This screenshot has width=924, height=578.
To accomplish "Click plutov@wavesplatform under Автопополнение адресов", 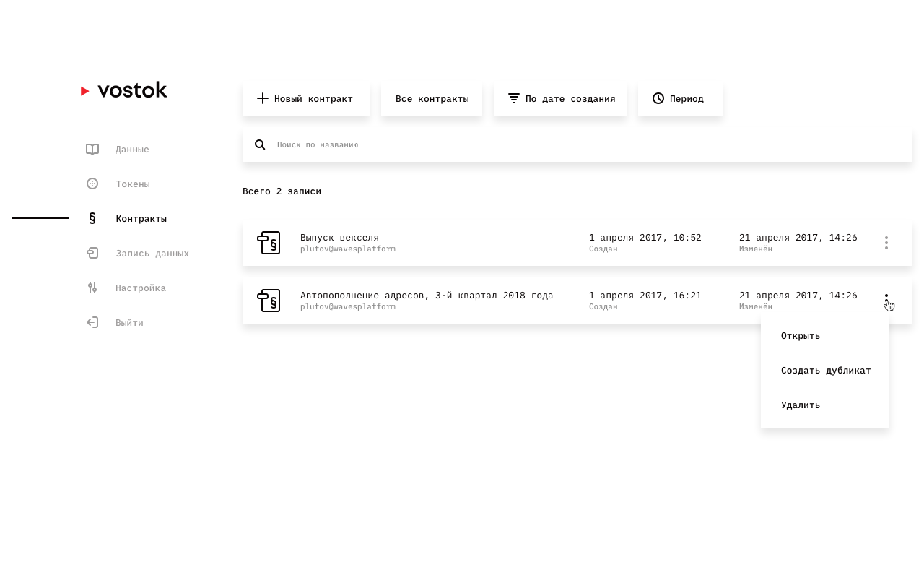I will click(348, 307).
